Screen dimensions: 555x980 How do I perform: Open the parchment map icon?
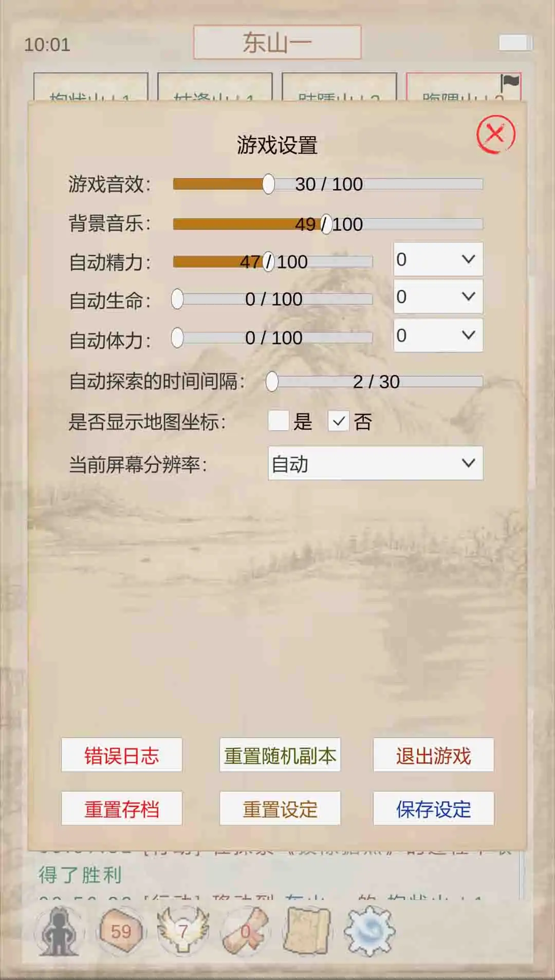pos(307,931)
